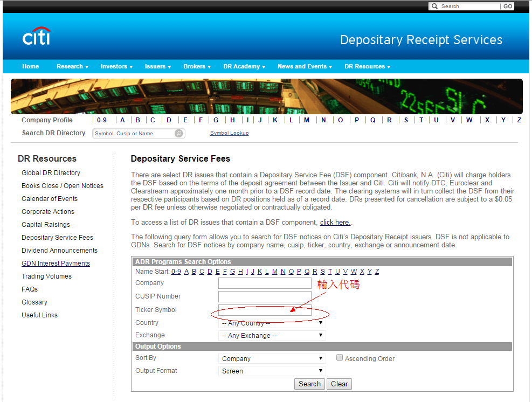Click the Search button in the form
This screenshot has height=402, width=532.
pyautogui.click(x=309, y=384)
